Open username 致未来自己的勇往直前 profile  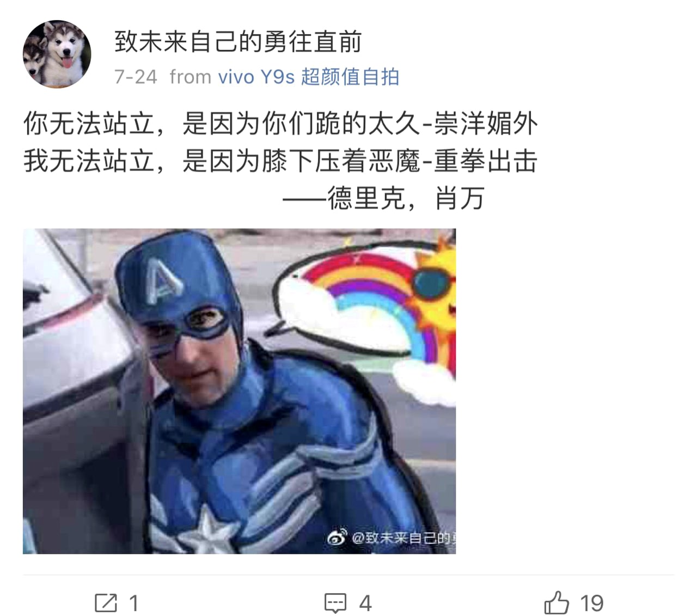click(x=238, y=42)
